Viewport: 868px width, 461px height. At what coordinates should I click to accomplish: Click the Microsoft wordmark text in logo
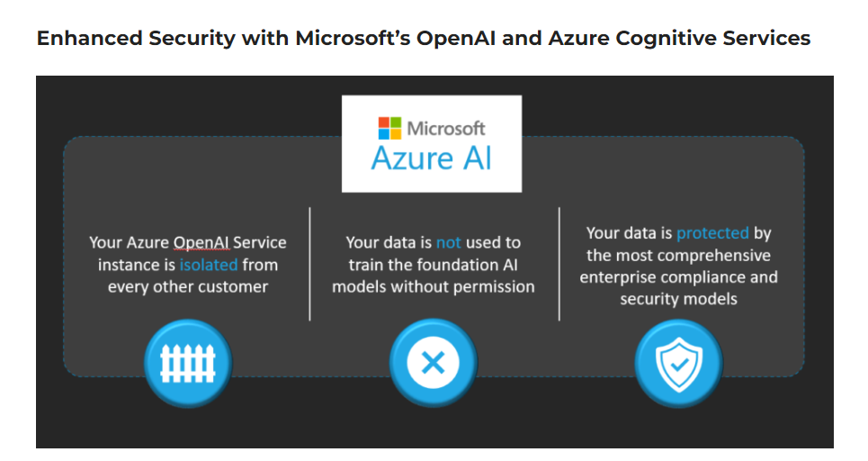(446, 129)
